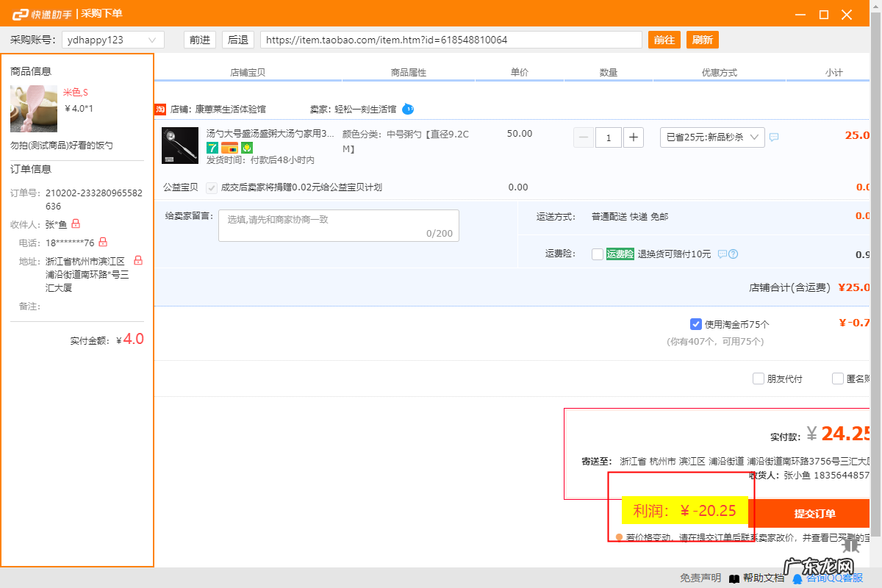This screenshot has height=588, width=882.
Task: Open the 免责声明 disclaimer link
Action: pyautogui.click(x=700, y=578)
